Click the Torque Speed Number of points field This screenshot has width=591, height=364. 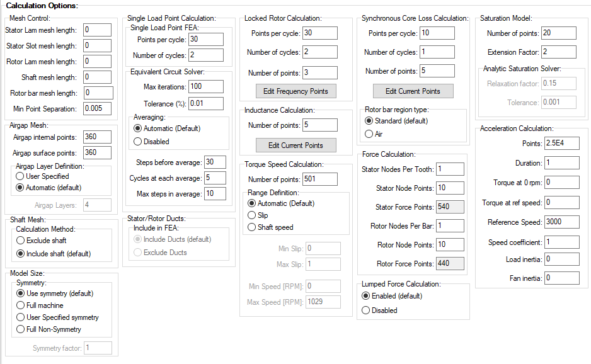coord(319,179)
